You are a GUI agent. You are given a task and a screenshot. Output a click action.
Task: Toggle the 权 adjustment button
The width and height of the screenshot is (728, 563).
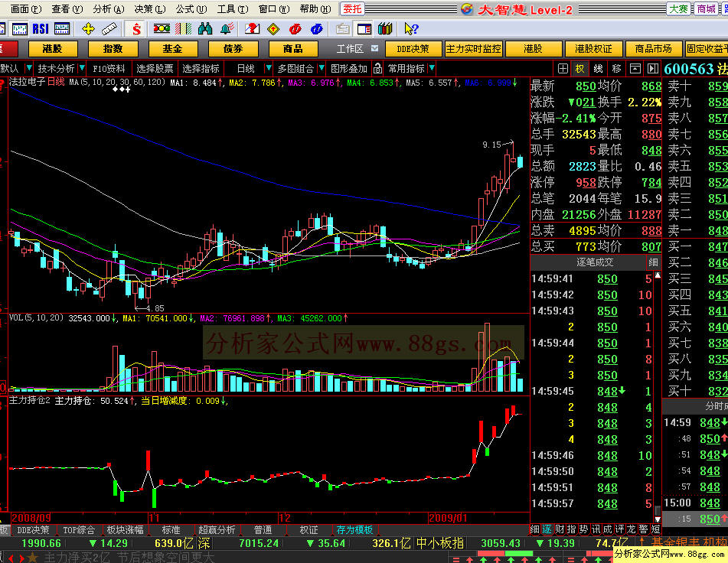click(x=580, y=69)
